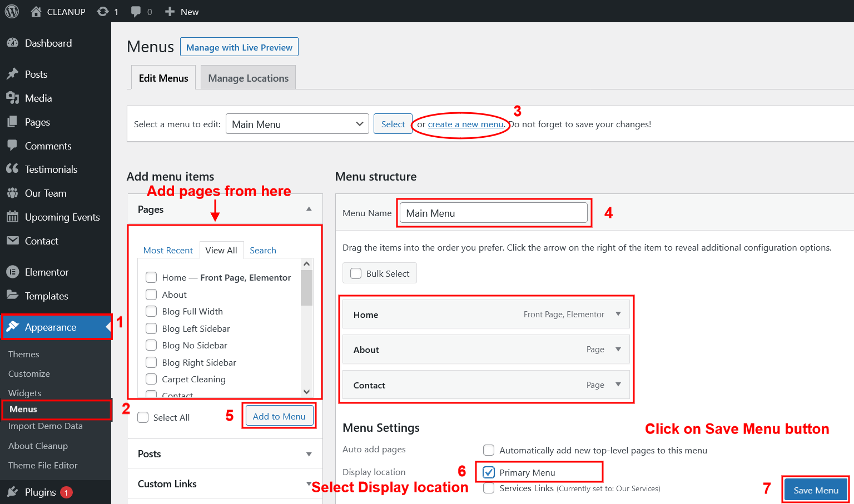Open the Select a menu dropdown
Screen dimensions: 854x504
click(x=297, y=124)
